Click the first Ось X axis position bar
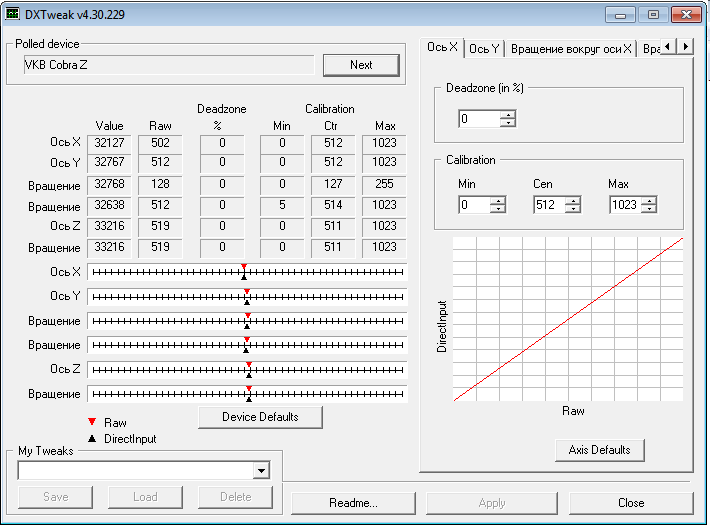This screenshot has height=526, width=710. point(247,272)
